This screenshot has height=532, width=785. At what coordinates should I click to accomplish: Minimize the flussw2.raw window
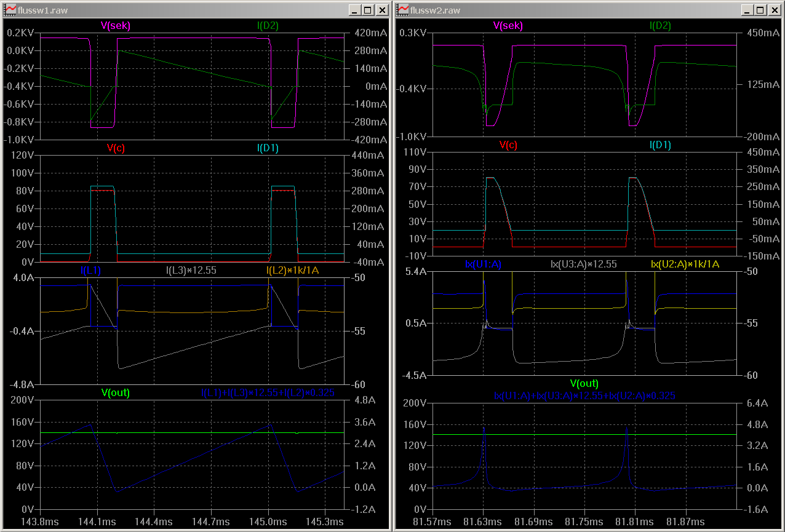747,10
